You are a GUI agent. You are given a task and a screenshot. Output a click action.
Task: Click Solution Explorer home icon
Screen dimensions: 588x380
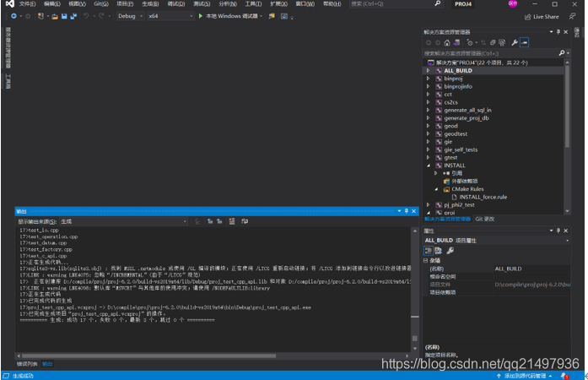point(447,43)
